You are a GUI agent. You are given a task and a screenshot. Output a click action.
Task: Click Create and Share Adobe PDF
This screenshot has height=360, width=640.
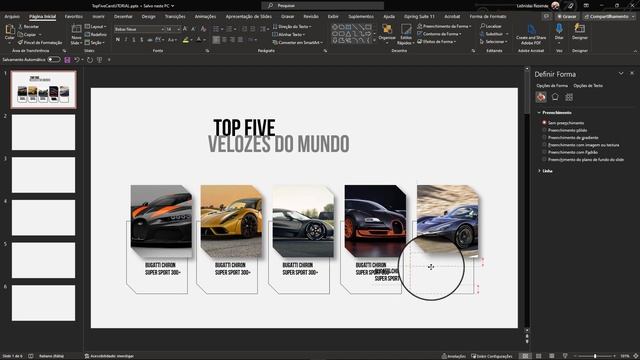click(531, 34)
